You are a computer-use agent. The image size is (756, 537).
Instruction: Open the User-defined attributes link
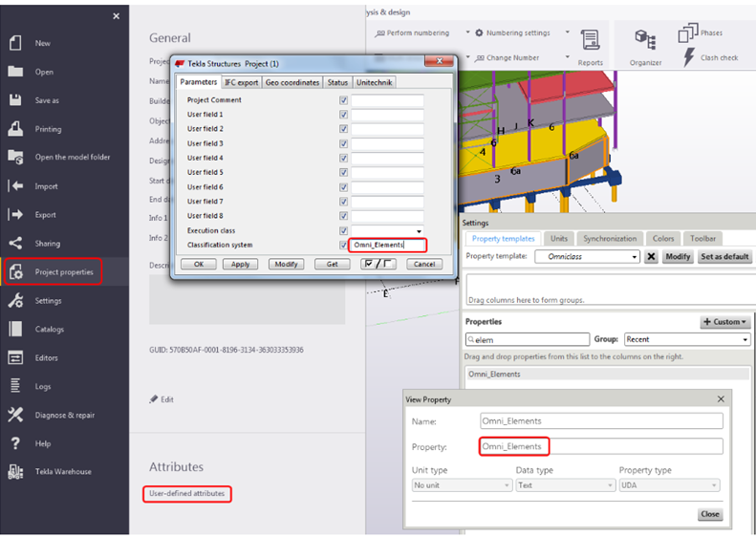coord(188,494)
